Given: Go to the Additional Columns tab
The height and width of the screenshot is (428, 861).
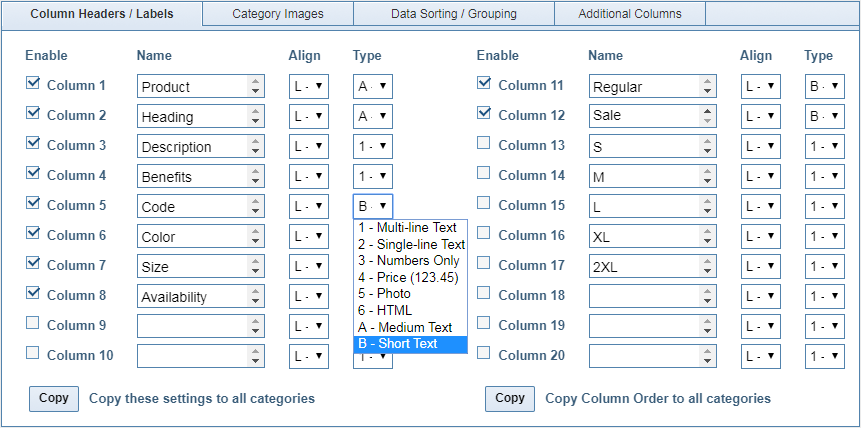Looking at the screenshot, I should pyautogui.click(x=630, y=14).
